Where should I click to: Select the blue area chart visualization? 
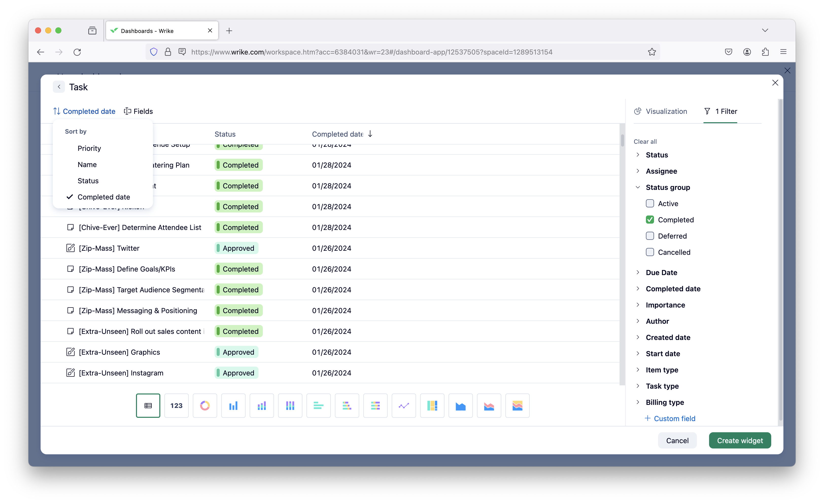[x=460, y=405]
